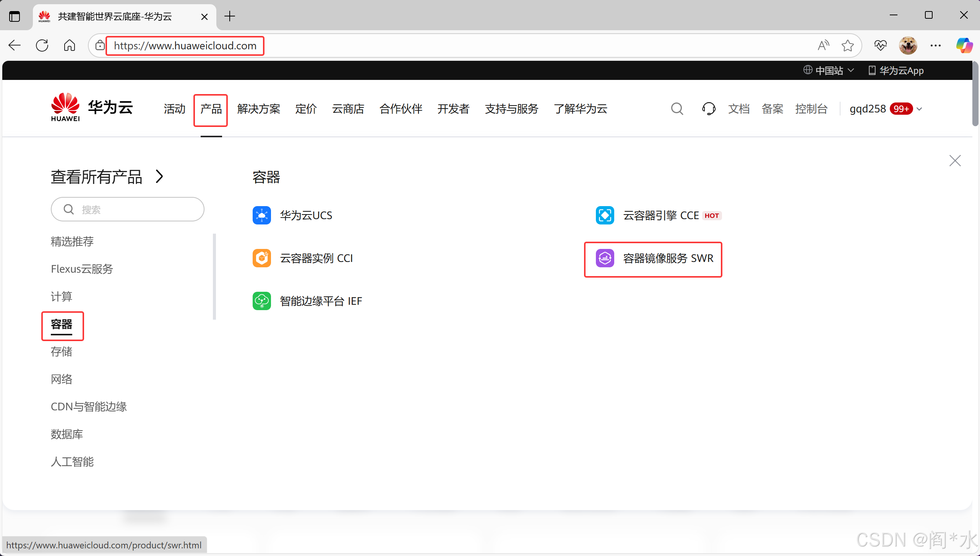Open the 文档 documentation link

coord(738,109)
